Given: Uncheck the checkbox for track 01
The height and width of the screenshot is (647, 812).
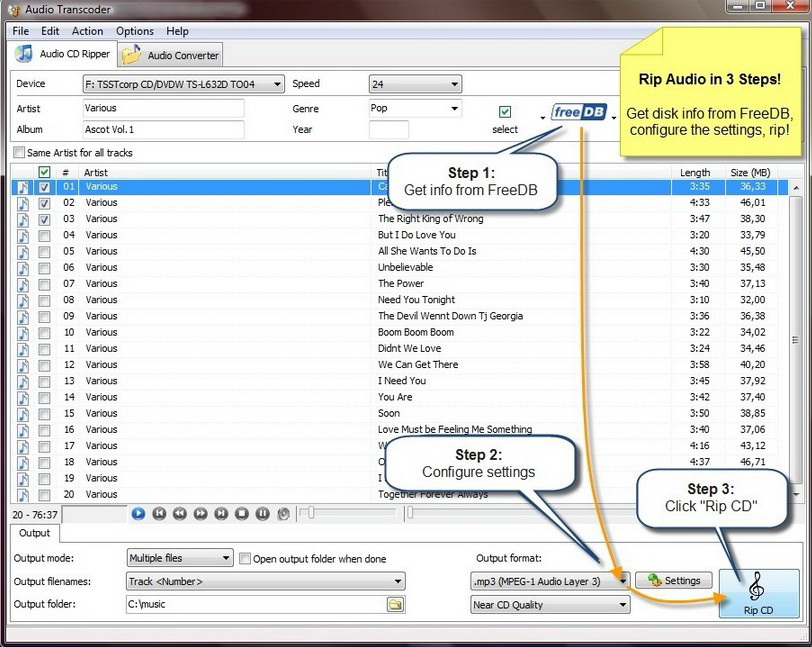Looking at the screenshot, I should 45,187.
